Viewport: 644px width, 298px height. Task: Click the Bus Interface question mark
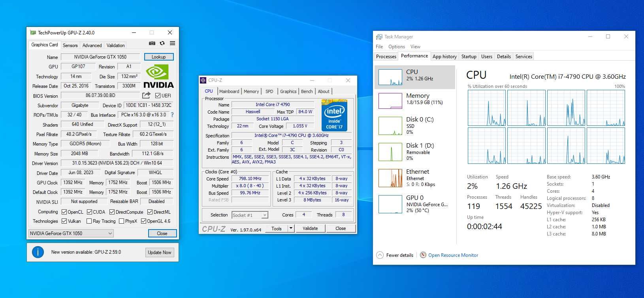[172, 115]
